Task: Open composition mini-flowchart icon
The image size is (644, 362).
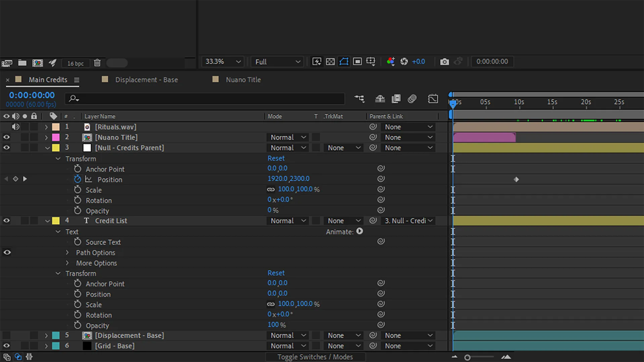Action: point(359,99)
